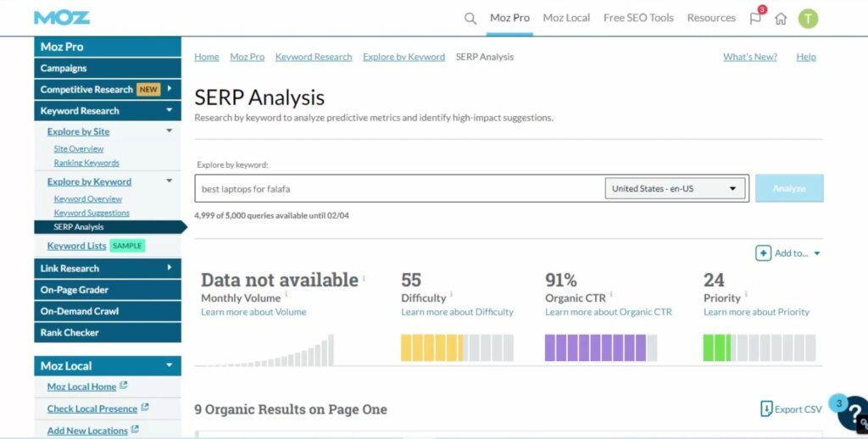This screenshot has width=868, height=439.
Task: Open the notifications flag icon
Action: (x=755, y=19)
